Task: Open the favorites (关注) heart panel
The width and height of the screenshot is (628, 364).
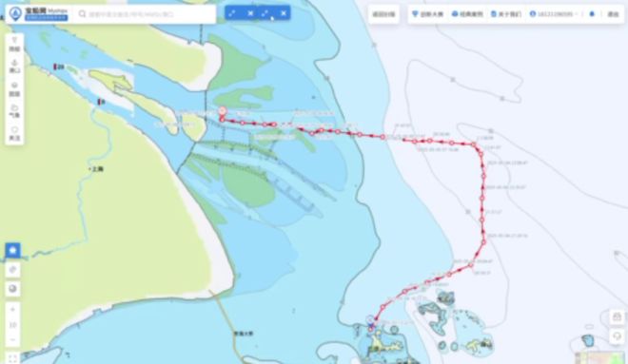Action: click(x=14, y=134)
